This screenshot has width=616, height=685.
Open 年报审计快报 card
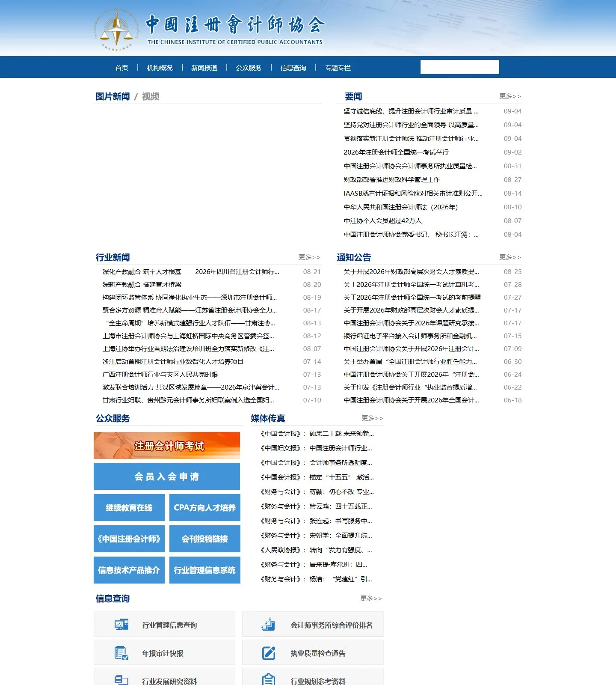click(x=164, y=652)
